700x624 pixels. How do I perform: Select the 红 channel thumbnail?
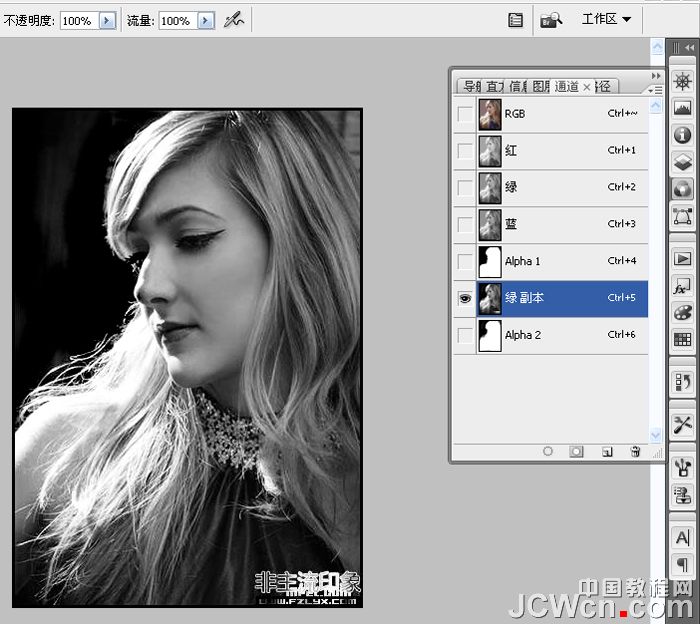[490, 151]
